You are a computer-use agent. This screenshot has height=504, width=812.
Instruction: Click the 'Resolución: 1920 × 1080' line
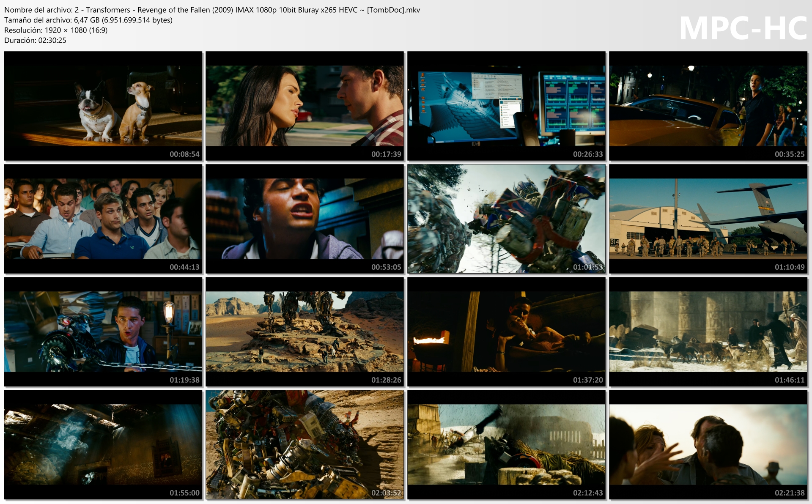[x=56, y=30]
